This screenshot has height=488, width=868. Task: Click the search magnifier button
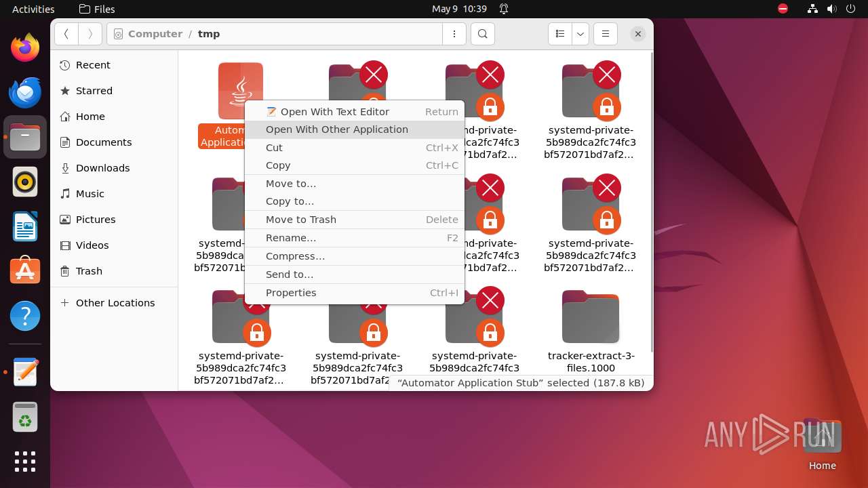482,34
